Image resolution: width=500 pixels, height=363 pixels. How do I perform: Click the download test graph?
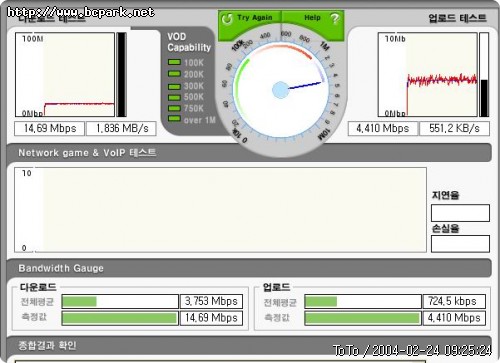click(x=65, y=75)
